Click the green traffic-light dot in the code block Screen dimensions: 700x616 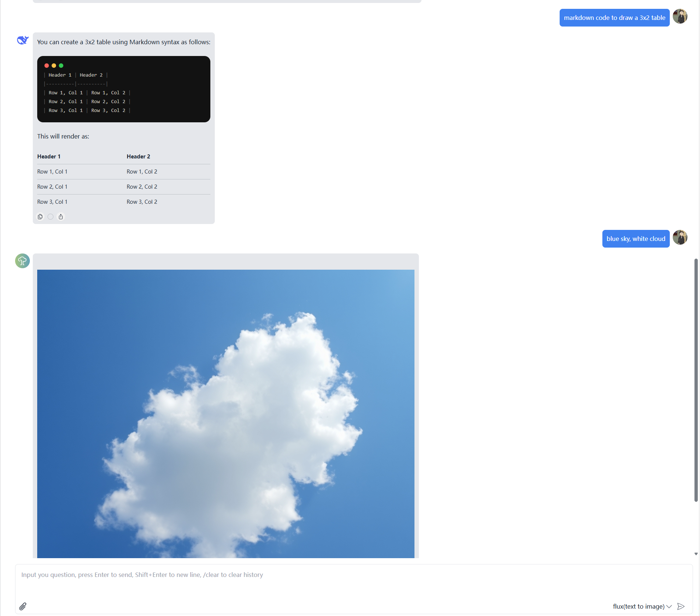tap(60, 65)
